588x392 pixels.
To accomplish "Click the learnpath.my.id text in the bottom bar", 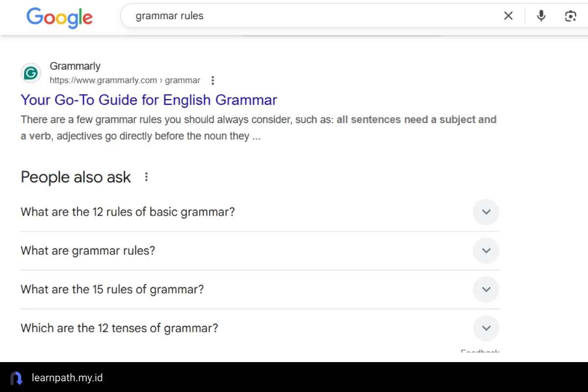I will click(67, 378).
